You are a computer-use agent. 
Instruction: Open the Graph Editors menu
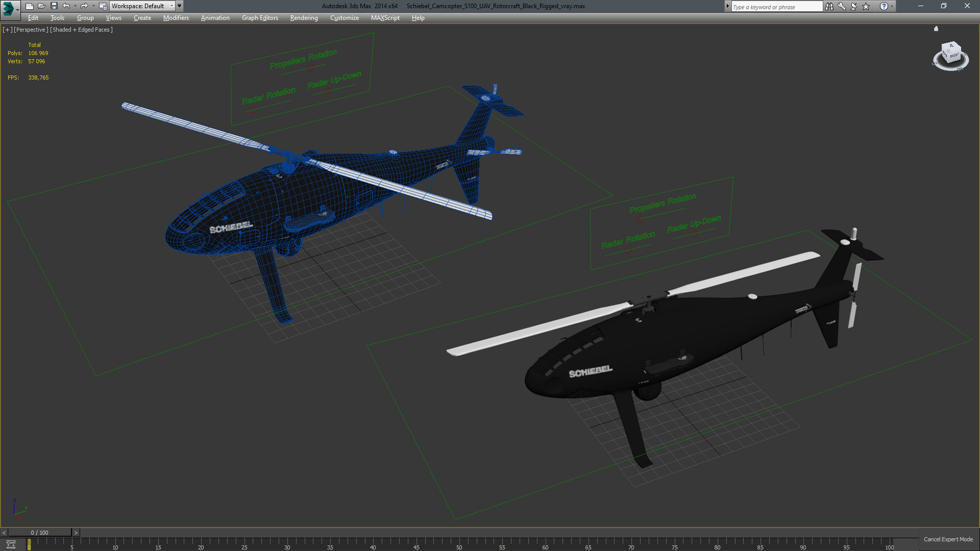click(x=260, y=18)
